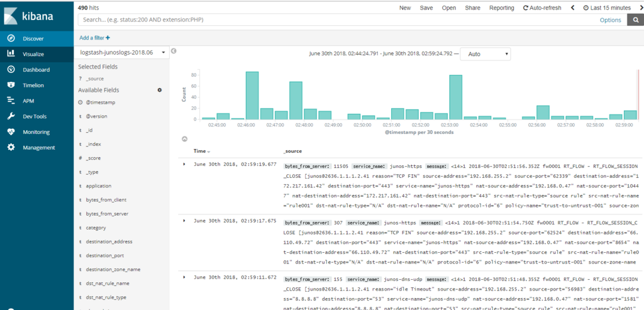Collapse the histogram chevron icon

point(185,139)
